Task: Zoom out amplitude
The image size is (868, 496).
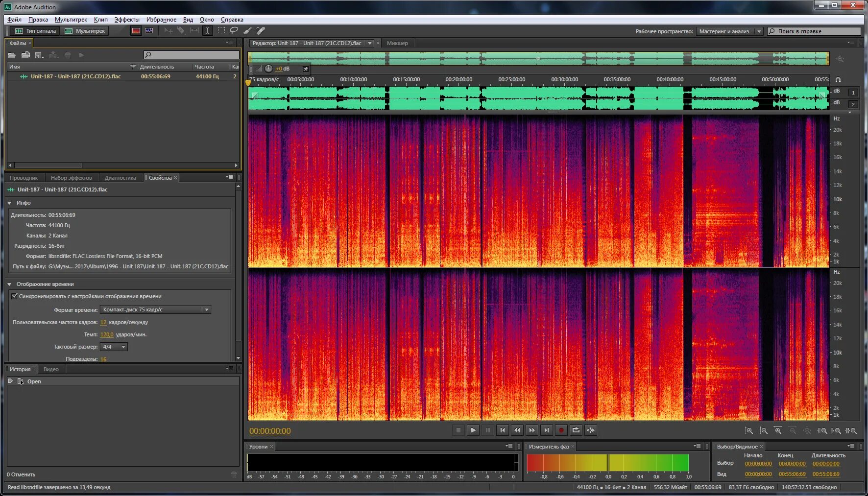Action: point(764,431)
